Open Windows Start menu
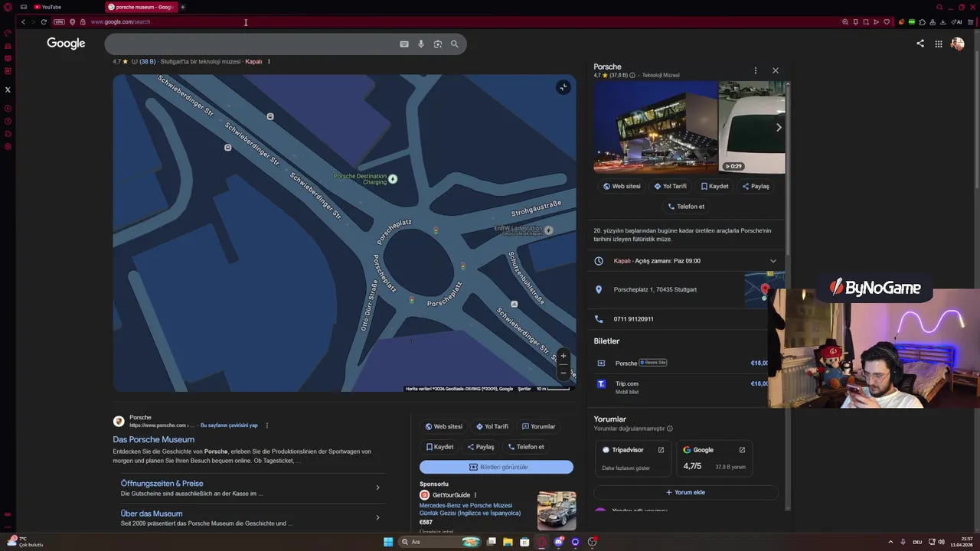 coord(388,542)
